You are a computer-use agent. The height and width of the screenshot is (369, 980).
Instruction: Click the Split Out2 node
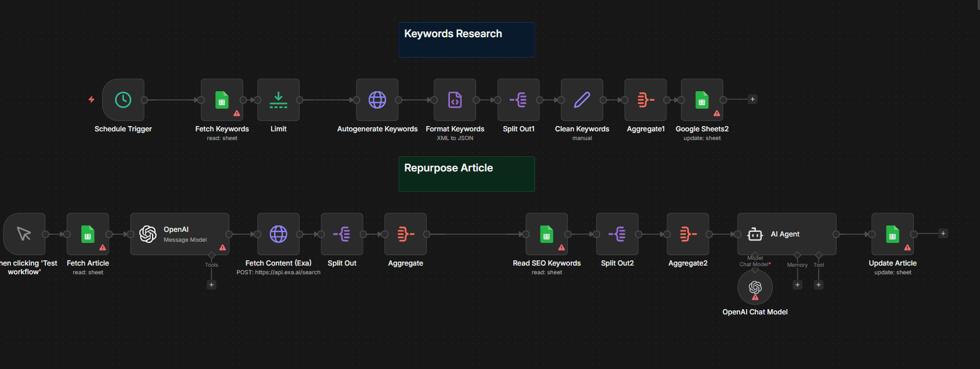click(x=617, y=234)
